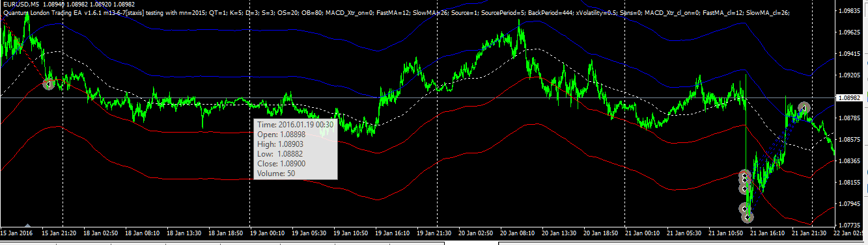Click the time axis label 20 Jan 02:50
Screen dimensions: 868x245
(x=475, y=233)
